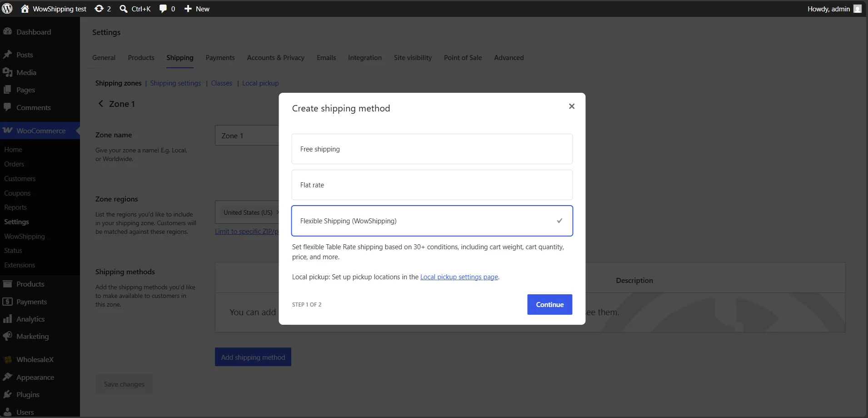Click the Howdy, admin account text
Screen dimensions: 868x418
click(x=828, y=9)
